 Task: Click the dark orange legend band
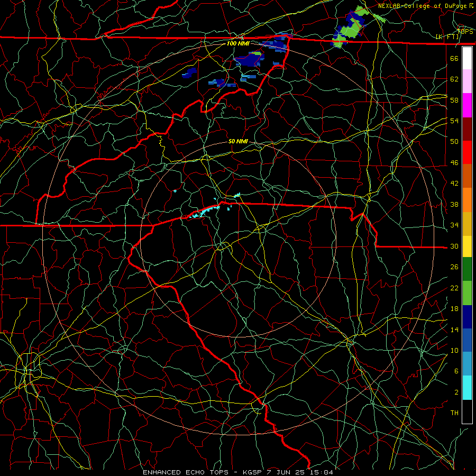pos(467,176)
